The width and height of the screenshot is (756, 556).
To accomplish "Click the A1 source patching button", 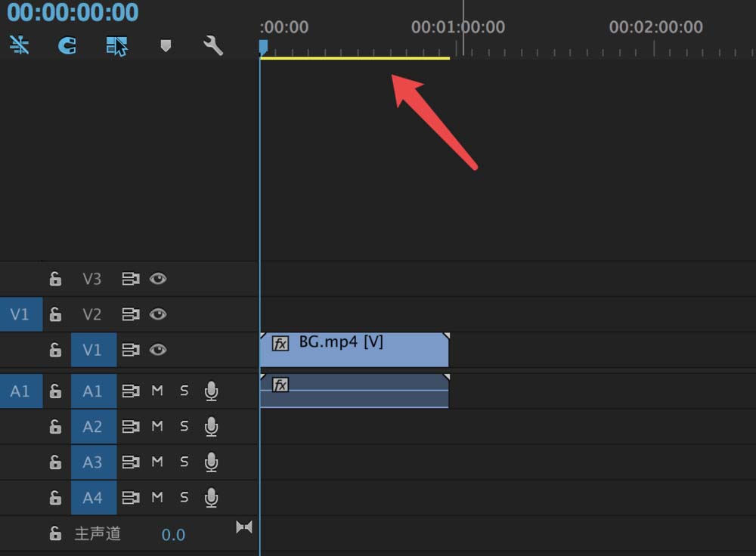I will coord(20,391).
